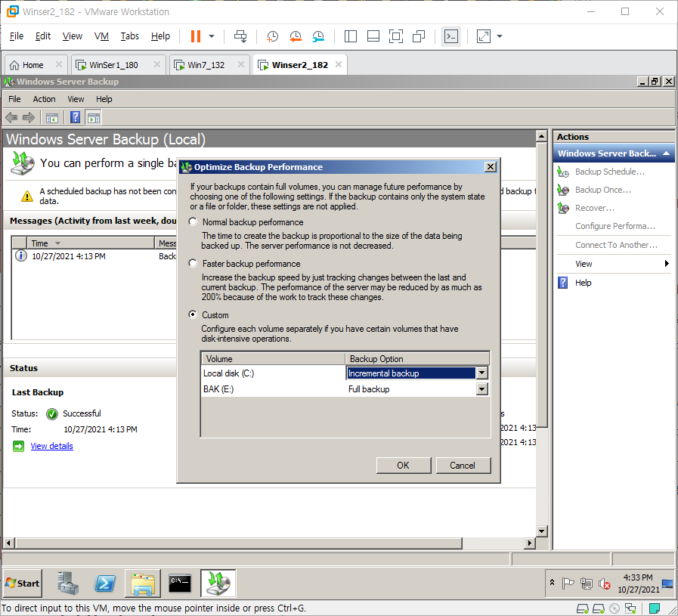
Task: Open the VMware Tabs menu
Action: click(130, 36)
